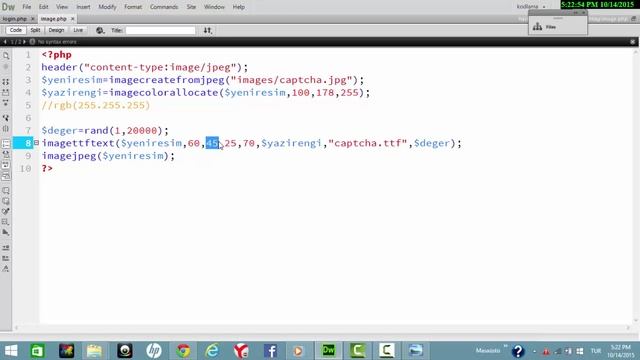Click the horizontal scrollbar below the code
This screenshot has width=640, height=360.
[x=322, y=328]
